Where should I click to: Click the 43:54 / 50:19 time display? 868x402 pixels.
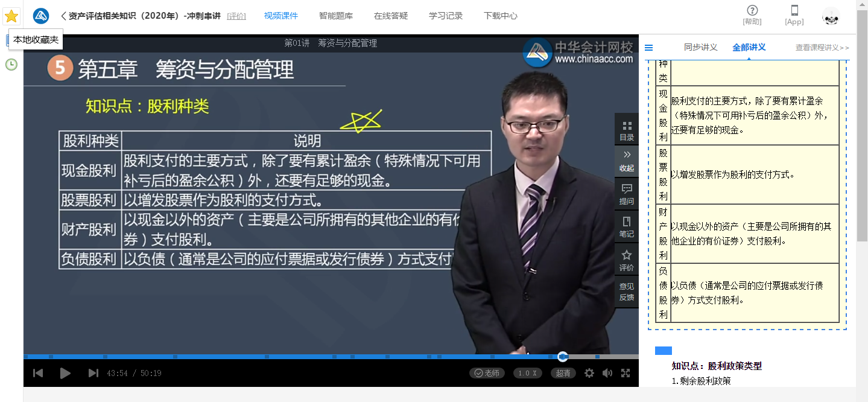[x=134, y=374]
